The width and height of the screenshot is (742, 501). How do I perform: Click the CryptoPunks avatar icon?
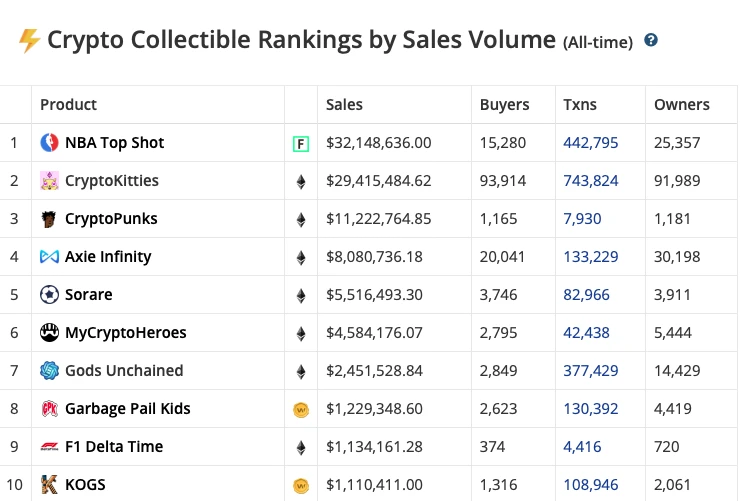[x=49, y=219]
